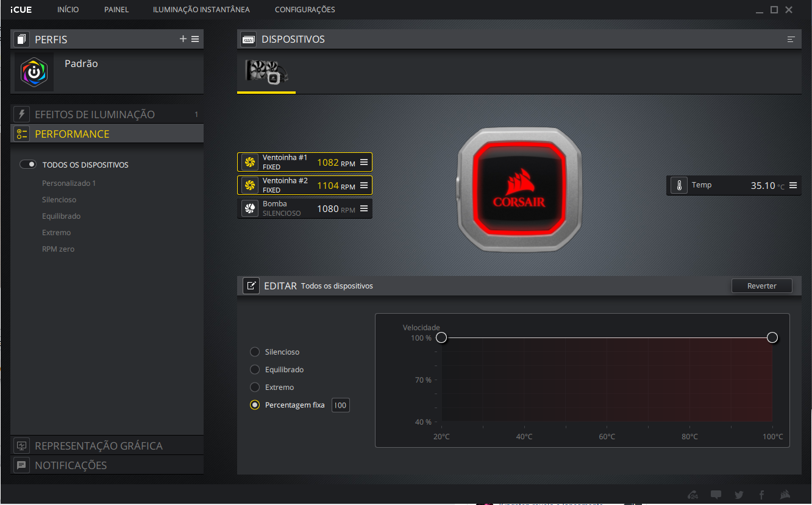Click the Ventoinha #2 fan icon
Image resolution: width=812 pixels, height=505 pixels.
(x=249, y=185)
